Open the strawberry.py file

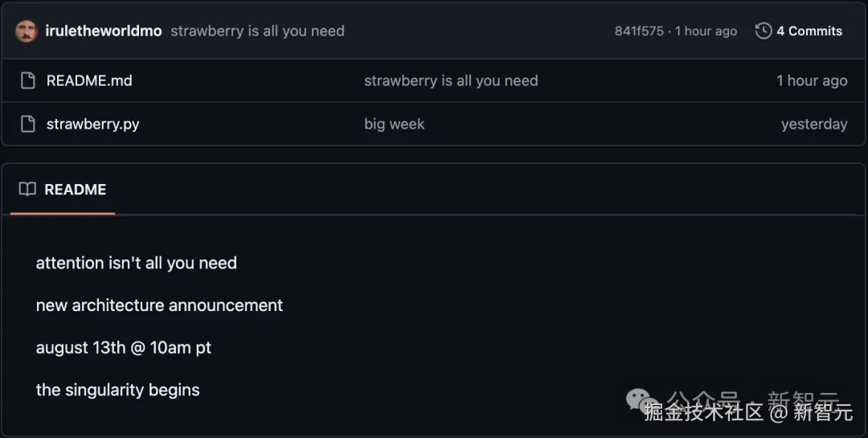coord(92,124)
